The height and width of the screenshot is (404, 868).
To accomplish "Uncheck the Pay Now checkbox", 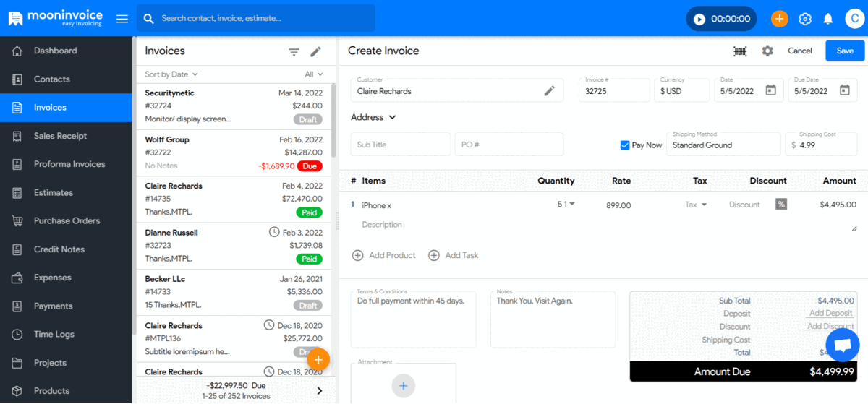I will [x=625, y=145].
